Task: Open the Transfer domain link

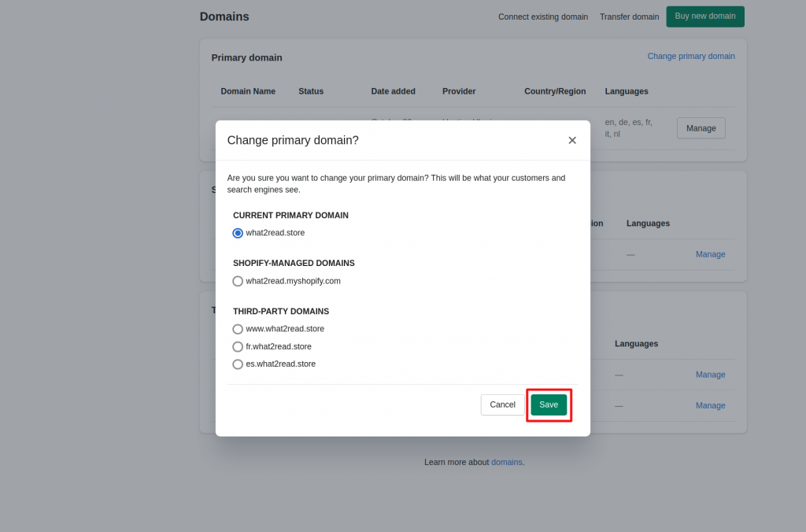Action: [x=629, y=17]
